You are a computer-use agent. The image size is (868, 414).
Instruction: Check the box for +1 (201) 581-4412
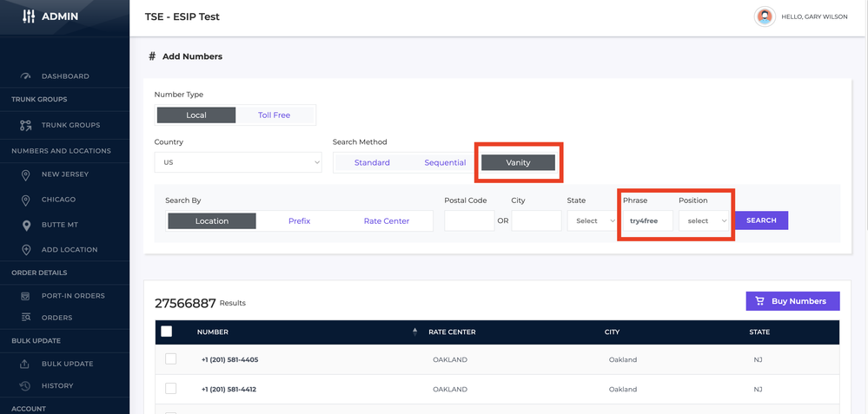(170, 389)
